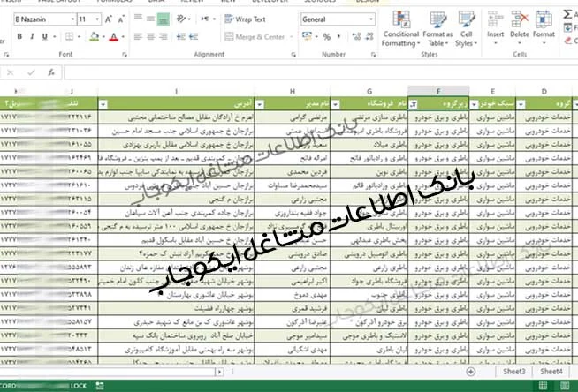Click the Clear eraser icon
Screen dimensions: 578x392
(568, 41)
